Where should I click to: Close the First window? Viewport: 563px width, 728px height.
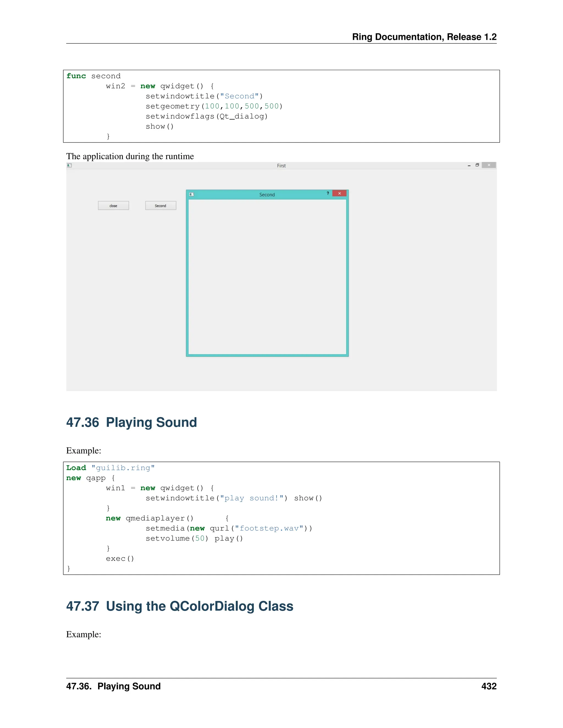click(x=489, y=165)
